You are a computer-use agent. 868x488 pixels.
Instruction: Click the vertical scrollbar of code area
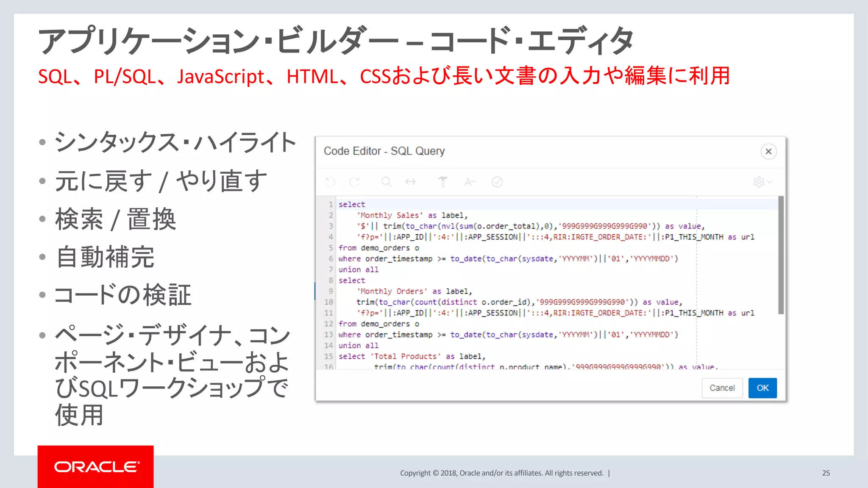(x=781, y=255)
